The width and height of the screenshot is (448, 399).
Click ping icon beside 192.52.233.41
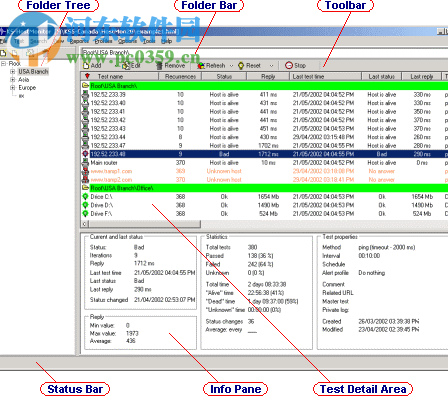[85, 111]
